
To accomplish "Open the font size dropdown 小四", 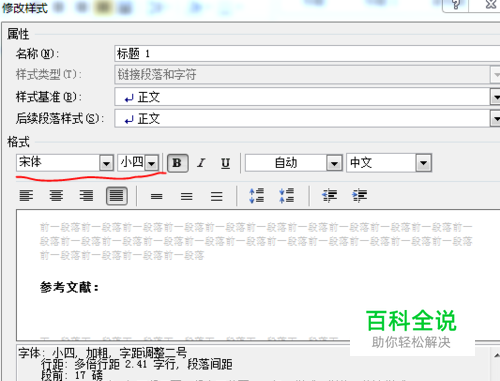I will point(152,163).
